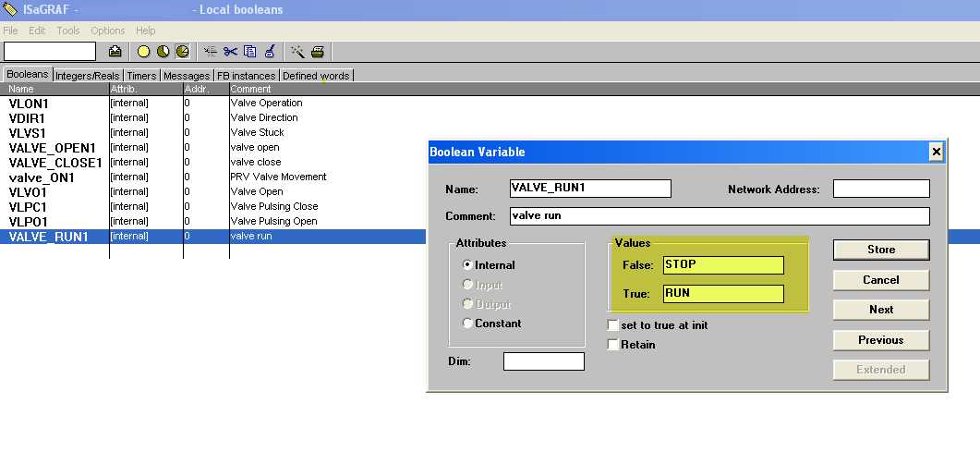Click the 'Valve Pulsing Close' comment cell
The width and height of the screenshot is (980, 452).
[x=273, y=206]
